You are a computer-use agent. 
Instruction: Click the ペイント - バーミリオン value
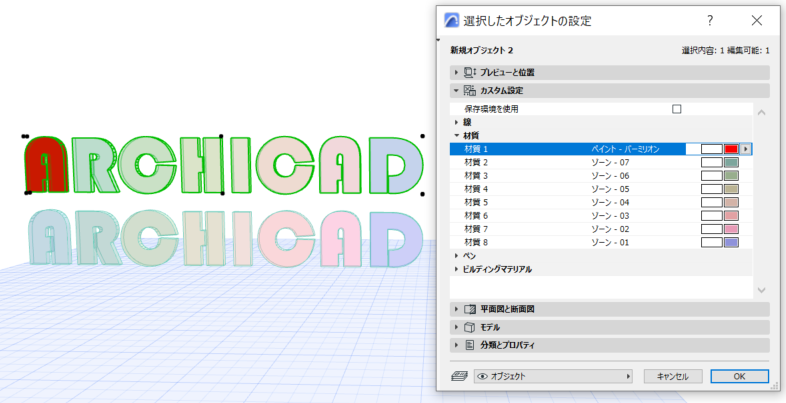point(628,149)
